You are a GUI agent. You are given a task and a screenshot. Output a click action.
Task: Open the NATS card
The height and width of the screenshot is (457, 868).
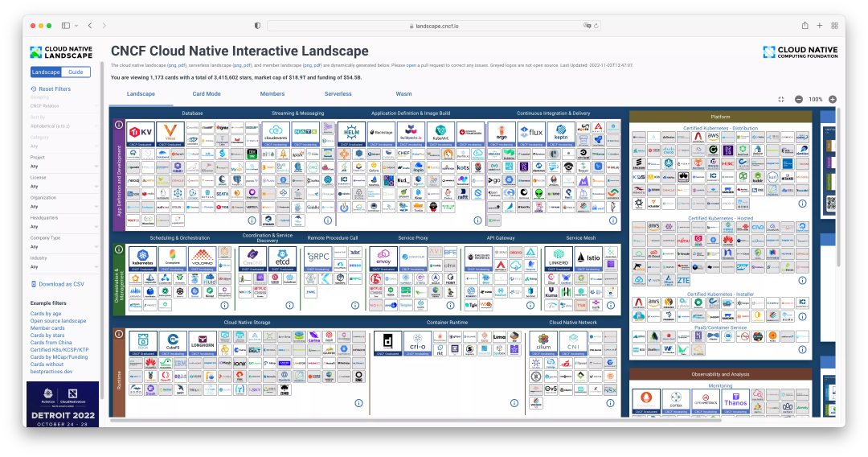click(x=305, y=134)
